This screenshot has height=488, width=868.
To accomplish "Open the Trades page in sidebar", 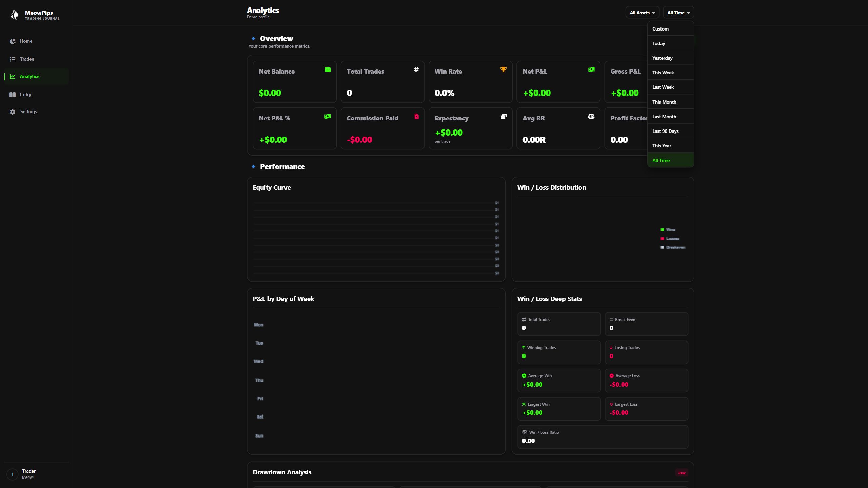I will (x=37, y=59).
